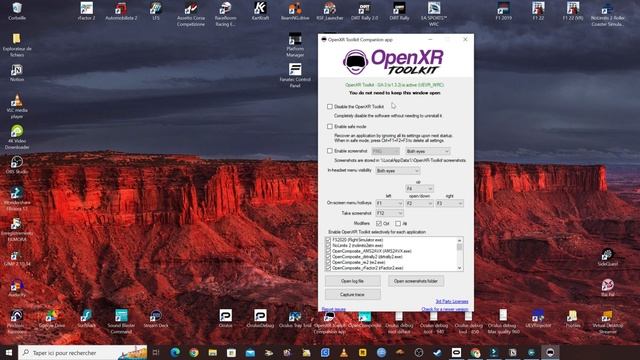Select the Fanatec Control Panel icon
Screen dimensions: 640x360
(295, 75)
